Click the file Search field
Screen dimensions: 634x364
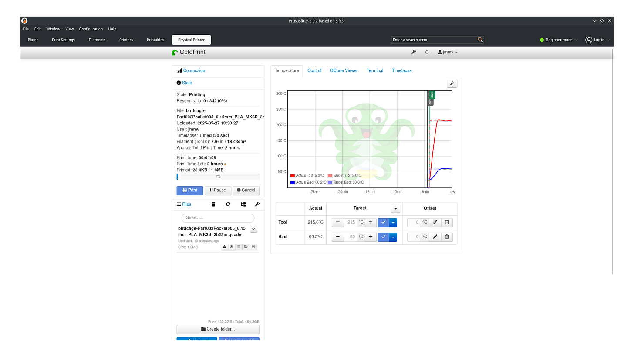point(218,218)
